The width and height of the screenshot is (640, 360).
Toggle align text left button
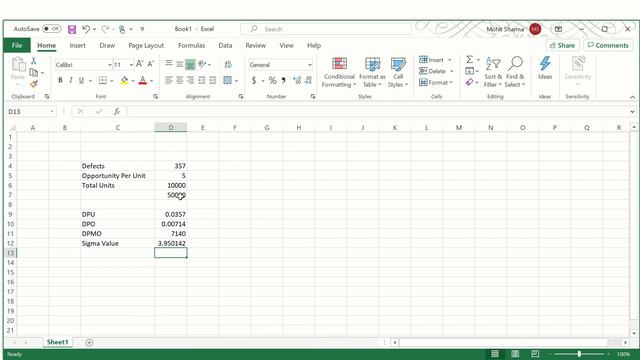[169, 80]
